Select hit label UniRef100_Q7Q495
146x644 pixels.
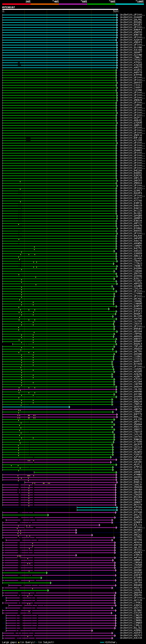[131, 123]
